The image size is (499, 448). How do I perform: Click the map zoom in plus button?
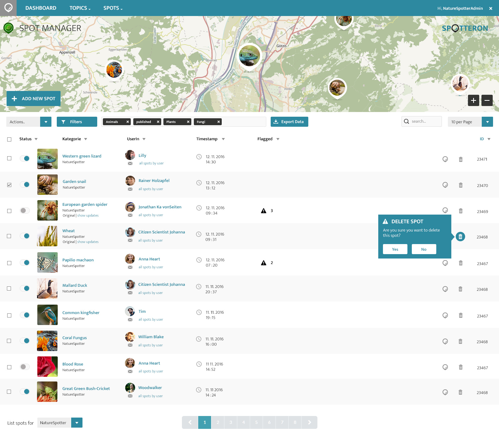[473, 100]
